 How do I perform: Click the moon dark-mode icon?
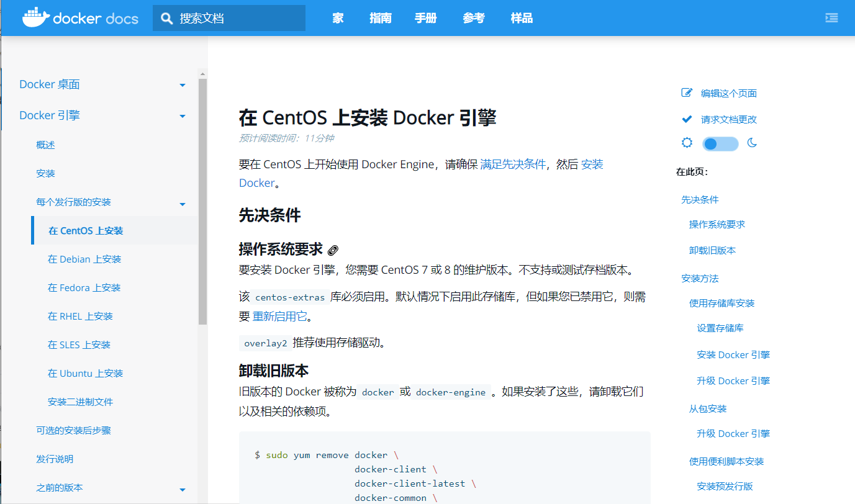tap(752, 143)
